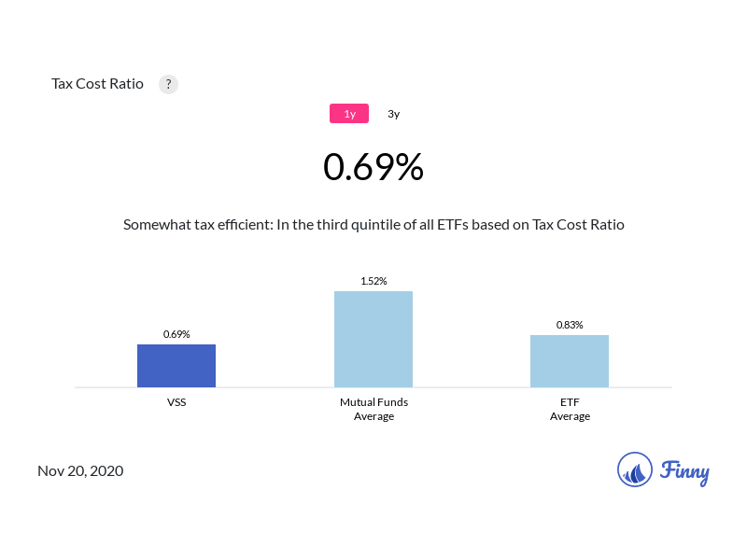
Task: Click the question mark help icon
Action: tap(168, 84)
